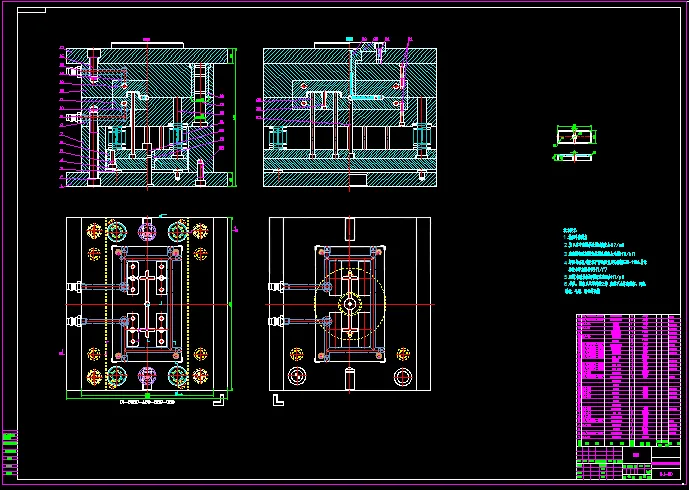Select the top-left hatched mold section view
Viewport: 689px width, 490px height.
click(147, 115)
